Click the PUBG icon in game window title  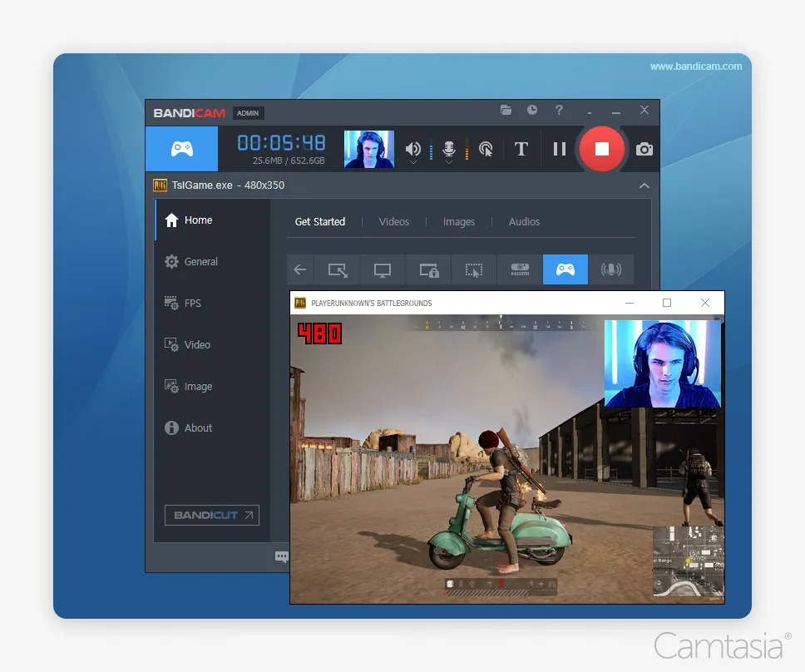[x=300, y=303]
